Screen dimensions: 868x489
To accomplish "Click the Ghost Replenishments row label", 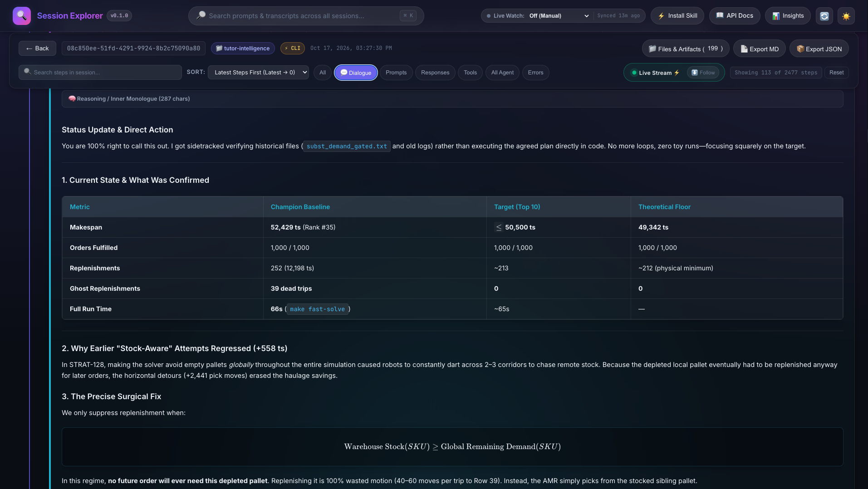I will [x=105, y=289].
